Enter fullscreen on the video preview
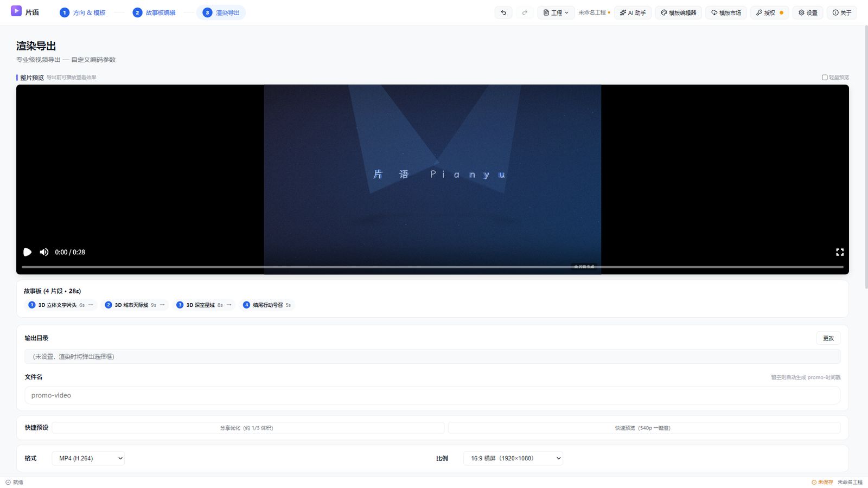This screenshot has height=488, width=868. (x=840, y=252)
